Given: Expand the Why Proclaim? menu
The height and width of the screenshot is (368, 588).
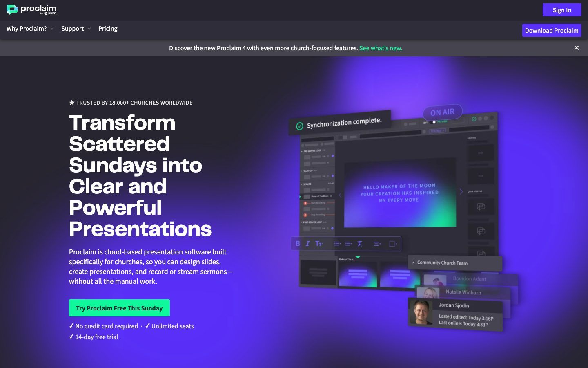Looking at the screenshot, I should (30, 29).
